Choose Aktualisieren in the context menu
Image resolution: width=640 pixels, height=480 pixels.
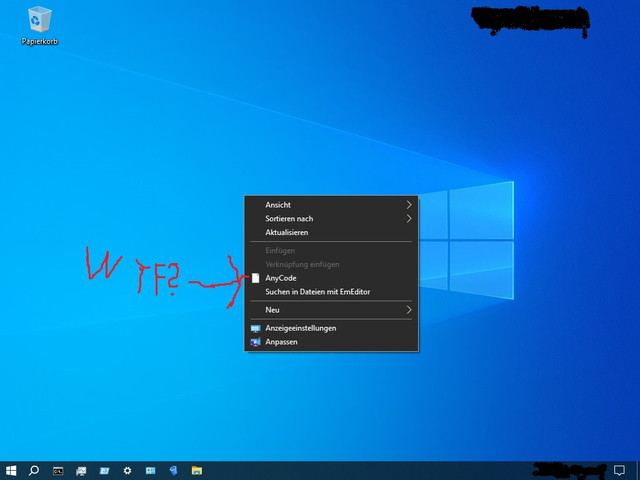pos(331,233)
